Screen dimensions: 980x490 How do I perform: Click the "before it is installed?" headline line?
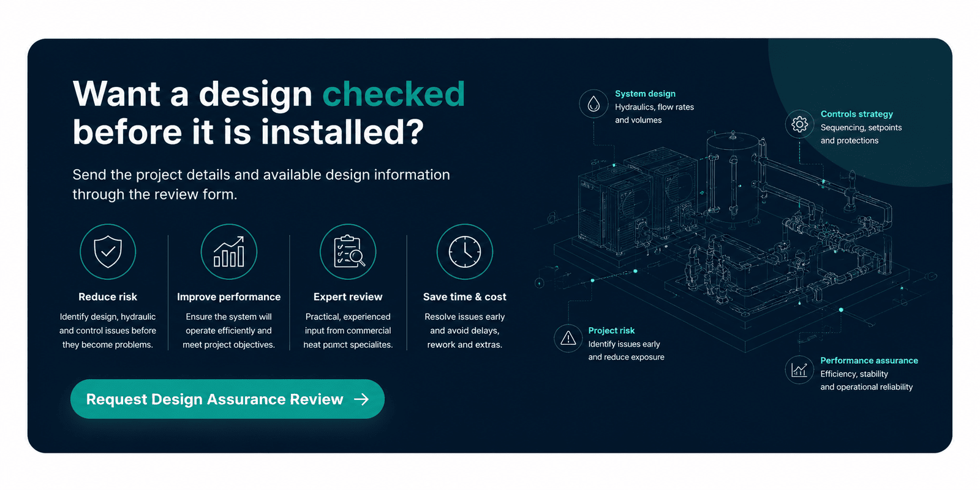point(248,132)
